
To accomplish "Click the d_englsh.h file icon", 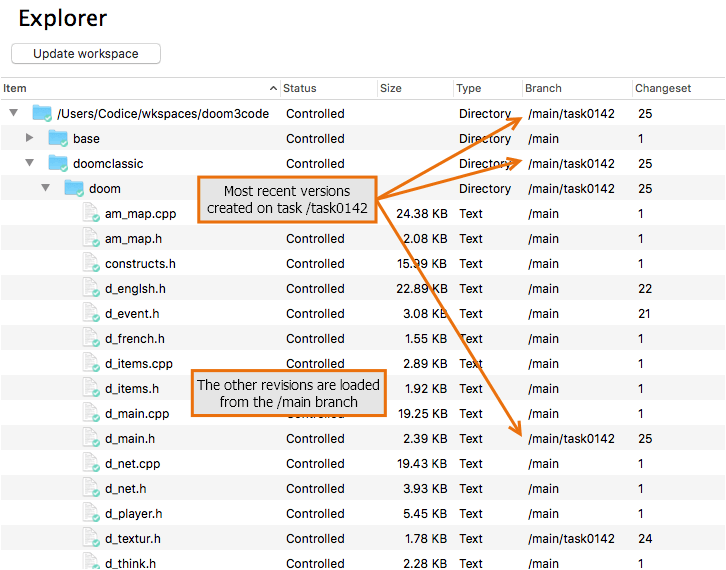I will point(91,288).
